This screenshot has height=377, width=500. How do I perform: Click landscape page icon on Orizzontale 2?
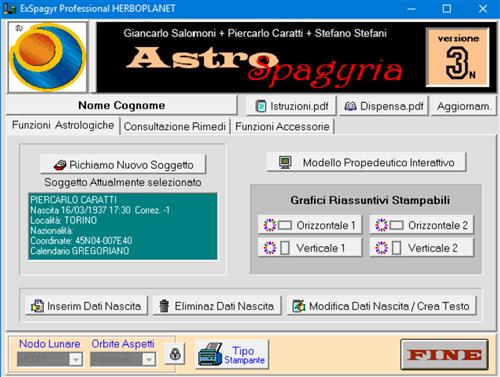click(x=397, y=225)
